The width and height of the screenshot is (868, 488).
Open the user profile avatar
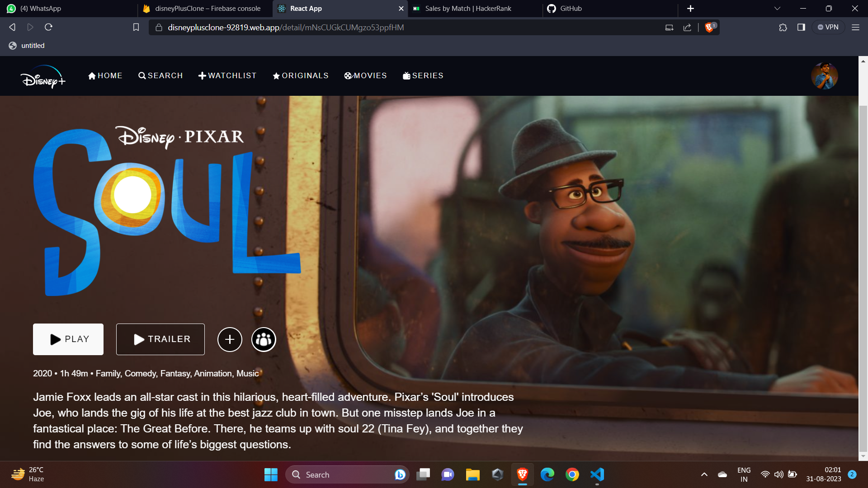[825, 75]
